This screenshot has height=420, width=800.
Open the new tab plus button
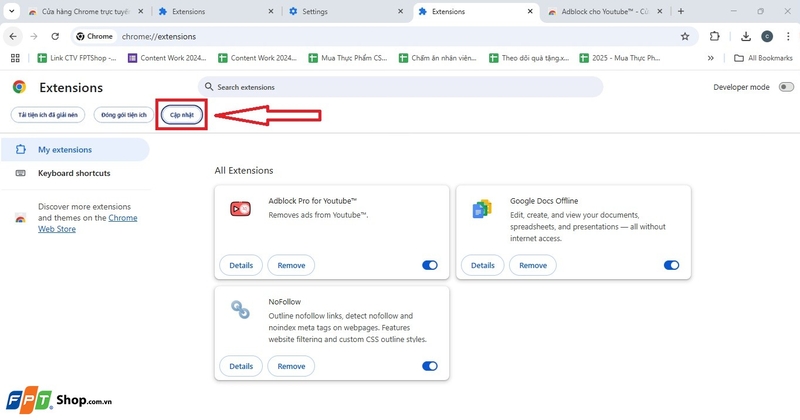pos(681,11)
